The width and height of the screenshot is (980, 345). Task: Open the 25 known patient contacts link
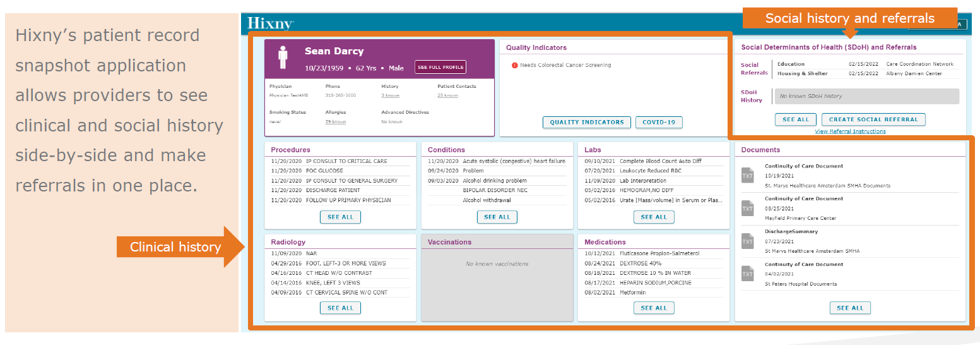click(447, 95)
